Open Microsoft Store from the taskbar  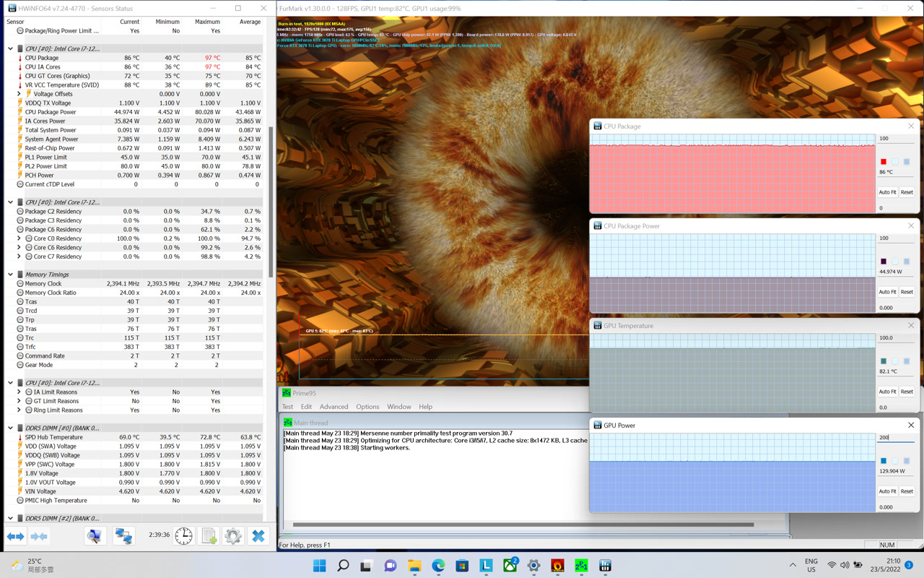click(x=462, y=566)
